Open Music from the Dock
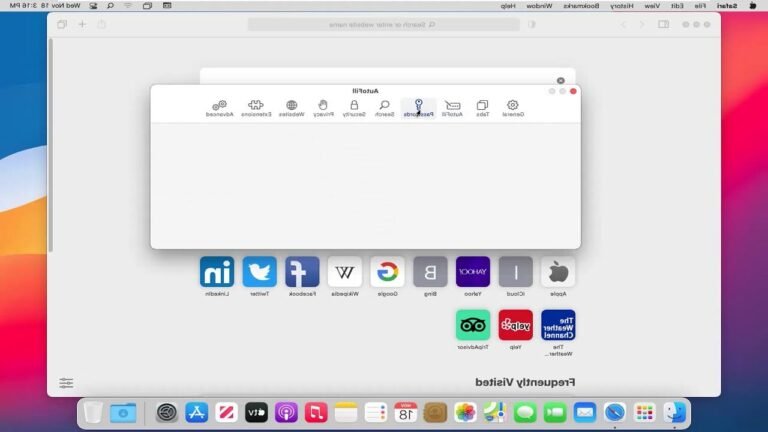768x432 pixels. pos(316,412)
